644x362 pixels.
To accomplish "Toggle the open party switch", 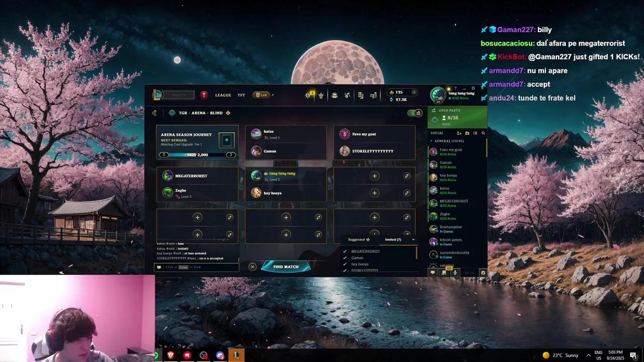I will [415, 113].
